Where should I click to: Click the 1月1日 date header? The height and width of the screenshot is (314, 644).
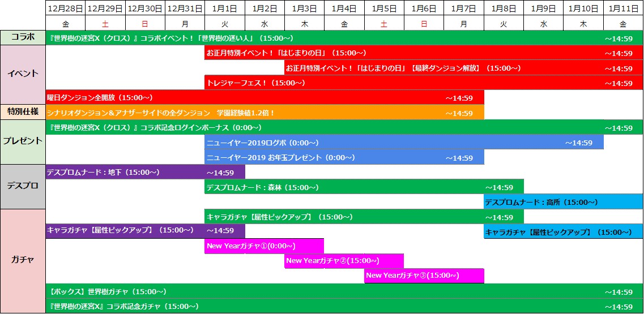coord(225,8)
